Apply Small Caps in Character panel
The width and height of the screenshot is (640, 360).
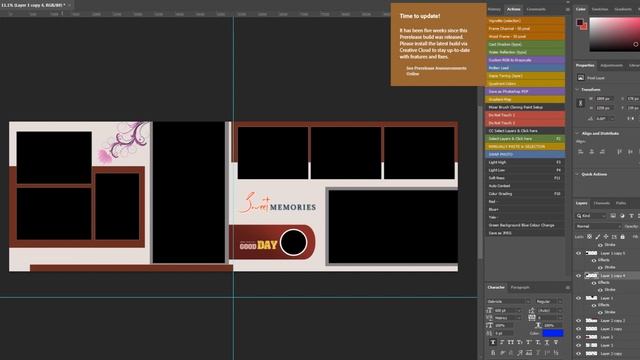point(520,342)
